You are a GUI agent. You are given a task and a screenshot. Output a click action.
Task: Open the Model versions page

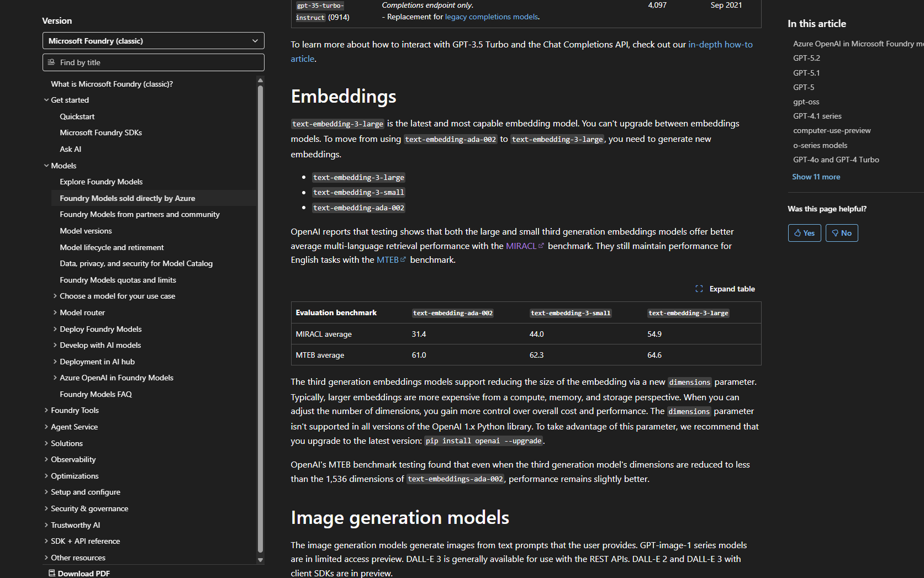click(x=86, y=231)
